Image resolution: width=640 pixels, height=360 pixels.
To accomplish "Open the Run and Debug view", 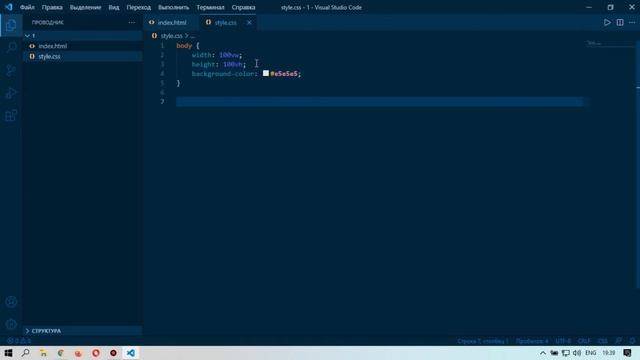I will (x=11, y=93).
